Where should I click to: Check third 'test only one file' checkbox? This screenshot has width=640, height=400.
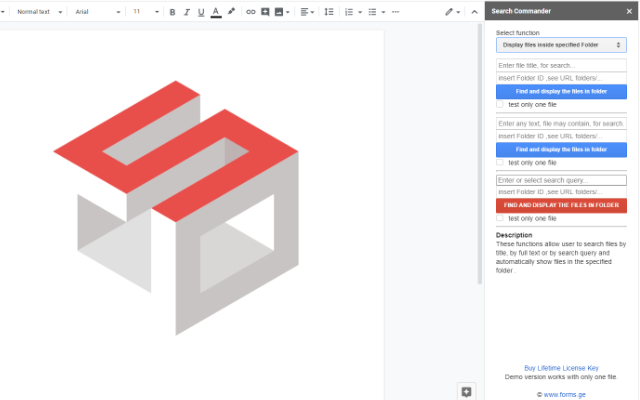pos(500,218)
